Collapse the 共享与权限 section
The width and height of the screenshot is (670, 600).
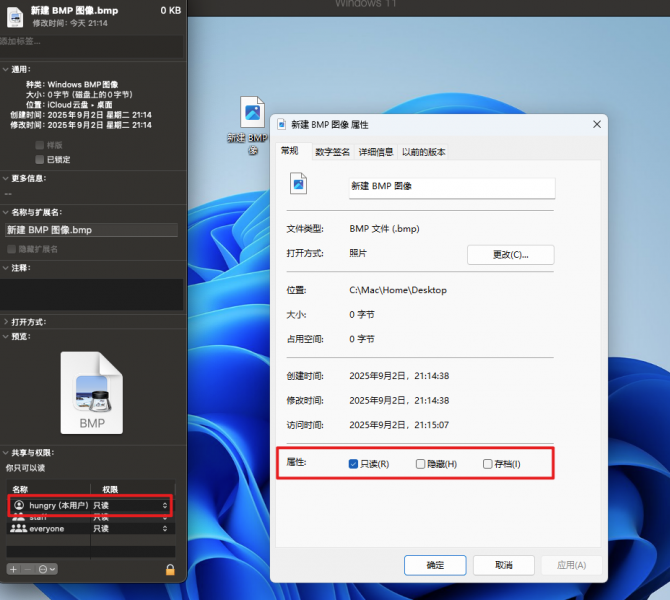pyautogui.click(x=6, y=453)
